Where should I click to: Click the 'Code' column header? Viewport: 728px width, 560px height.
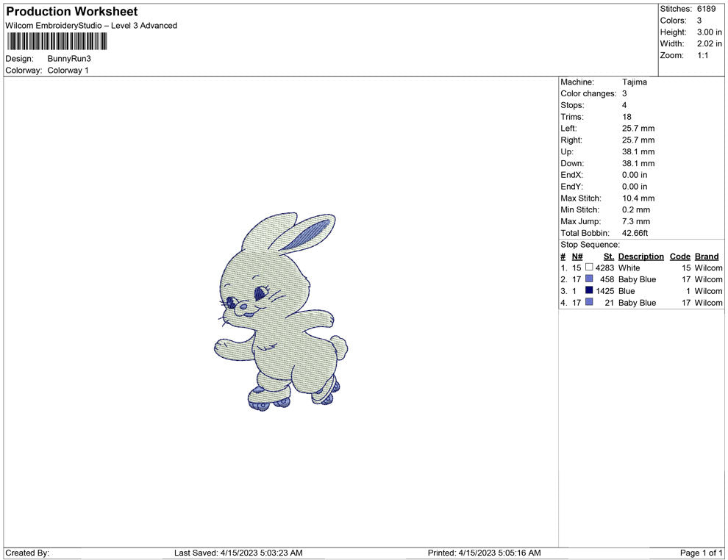pos(679,256)
